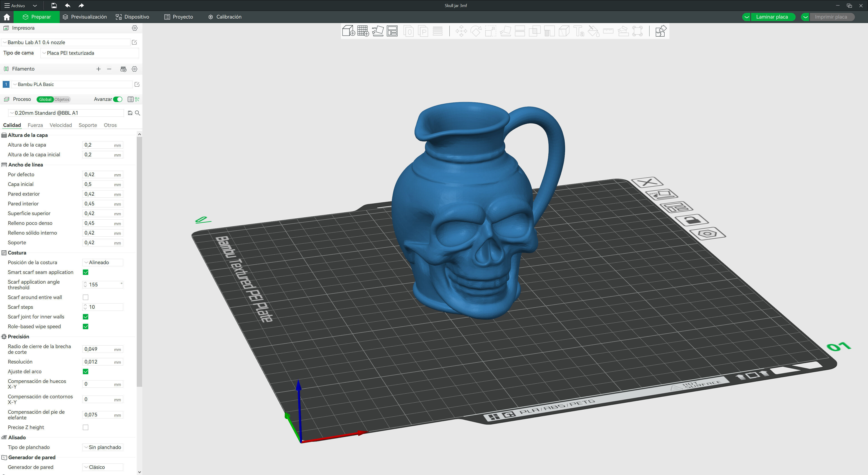Open the Archivo menu dropdown arrow
This screenshot has height=475, width=868.
point(35,6)
